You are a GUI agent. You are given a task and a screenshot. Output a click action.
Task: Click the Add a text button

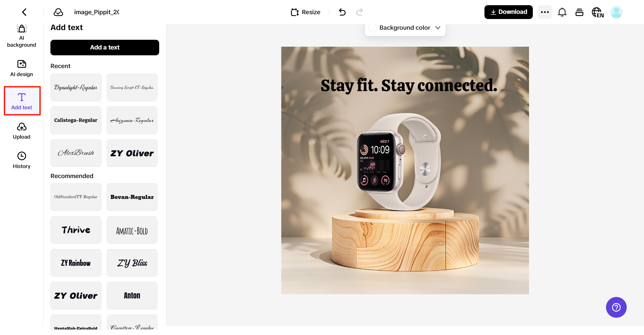105,47
